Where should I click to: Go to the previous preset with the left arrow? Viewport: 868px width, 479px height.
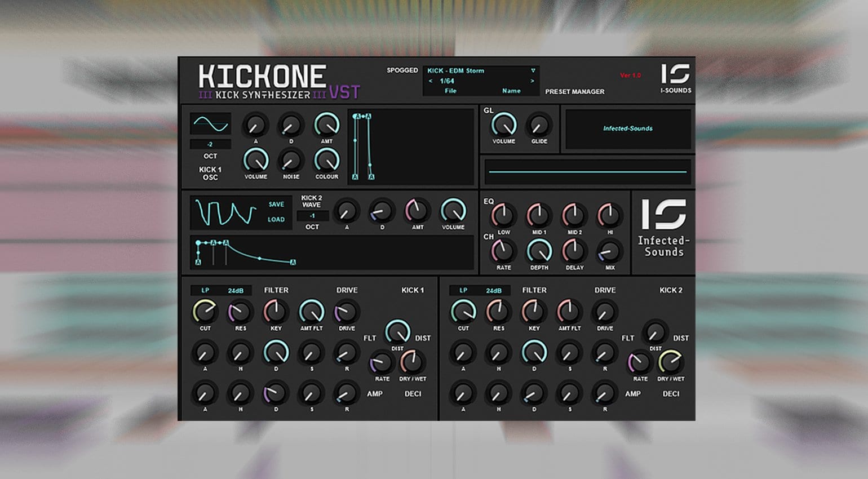tap(431, 81)
